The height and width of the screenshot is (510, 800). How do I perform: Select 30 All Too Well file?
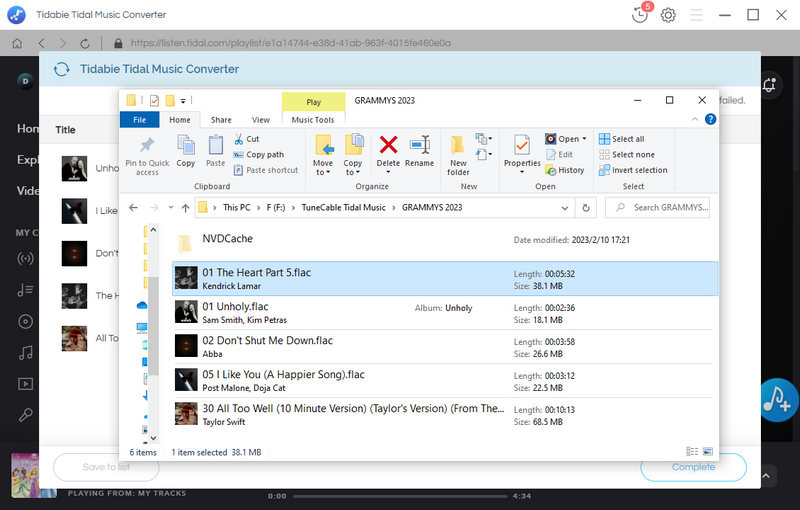click(x=444, y=415)
